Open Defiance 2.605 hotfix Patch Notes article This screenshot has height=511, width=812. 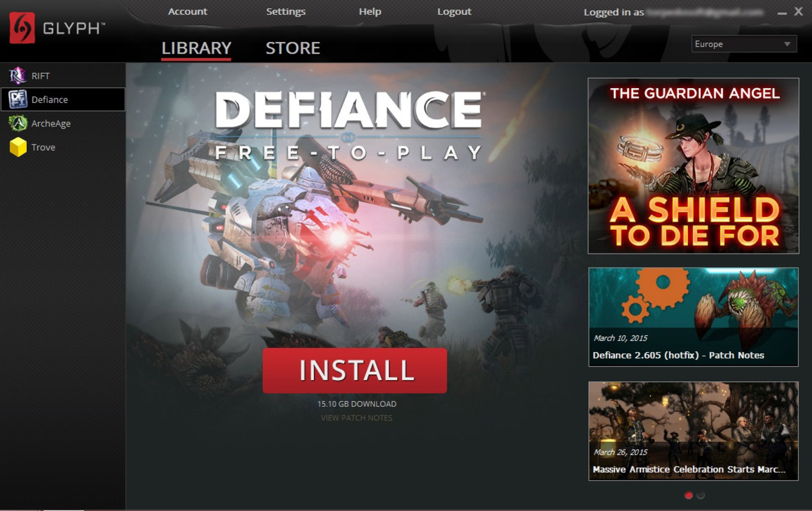pos(693,317)
